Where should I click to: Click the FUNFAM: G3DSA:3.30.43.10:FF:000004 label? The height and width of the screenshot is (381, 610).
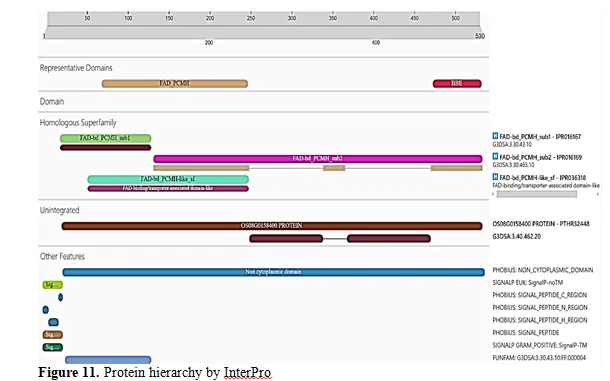[539, 358]
